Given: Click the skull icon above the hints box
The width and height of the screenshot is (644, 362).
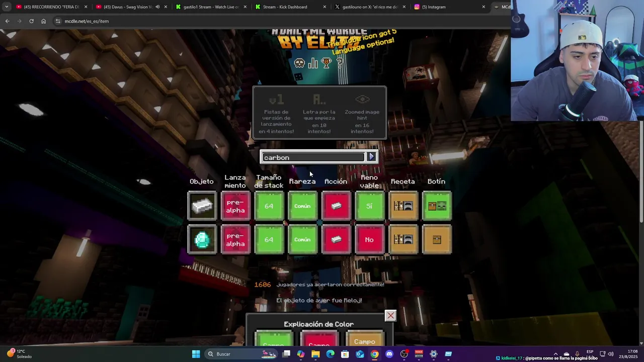Looking at the screenshot, I should (x=299, y=63).
